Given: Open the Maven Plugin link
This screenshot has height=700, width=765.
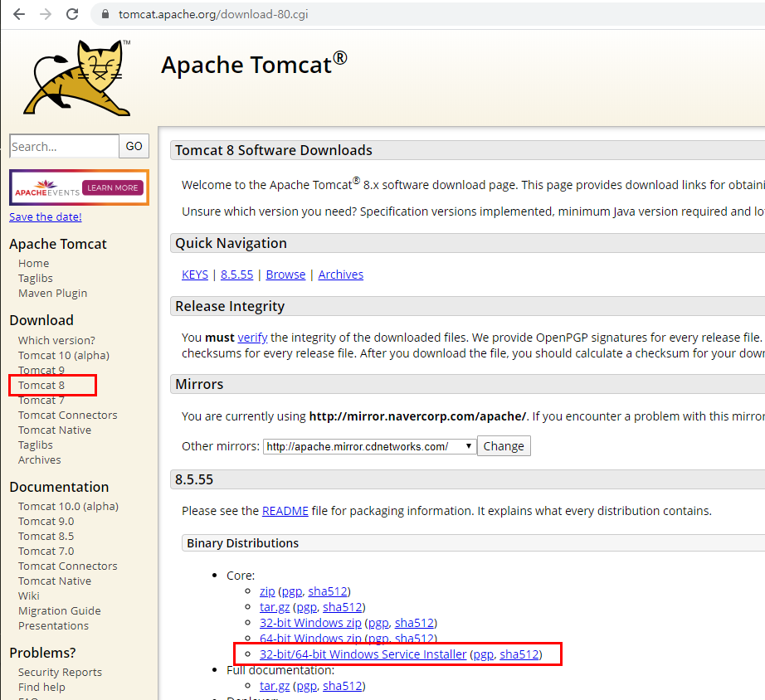Looking at the screenshot, I should (53, 293).
